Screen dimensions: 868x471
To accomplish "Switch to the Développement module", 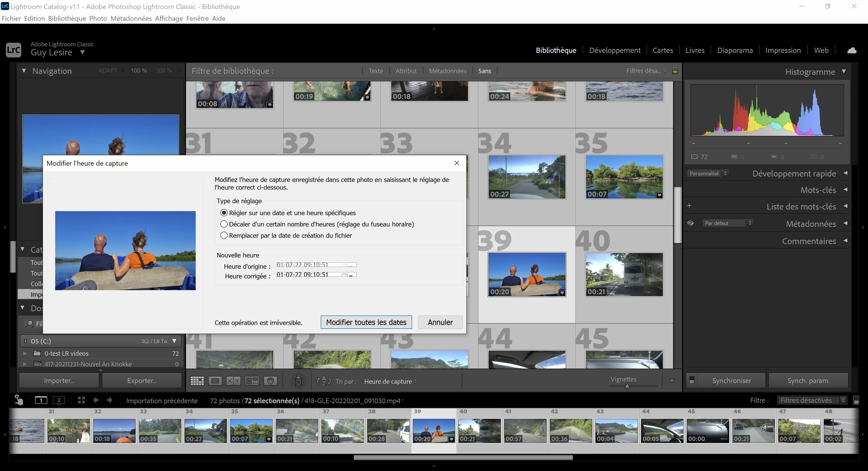I will point(615,51).
